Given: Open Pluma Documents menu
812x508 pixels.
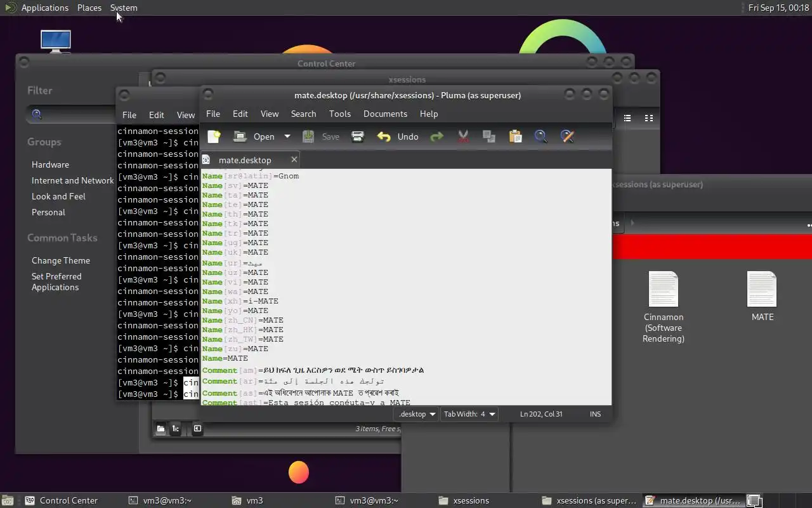Looking at the screenshot, I should pos(385,114).
